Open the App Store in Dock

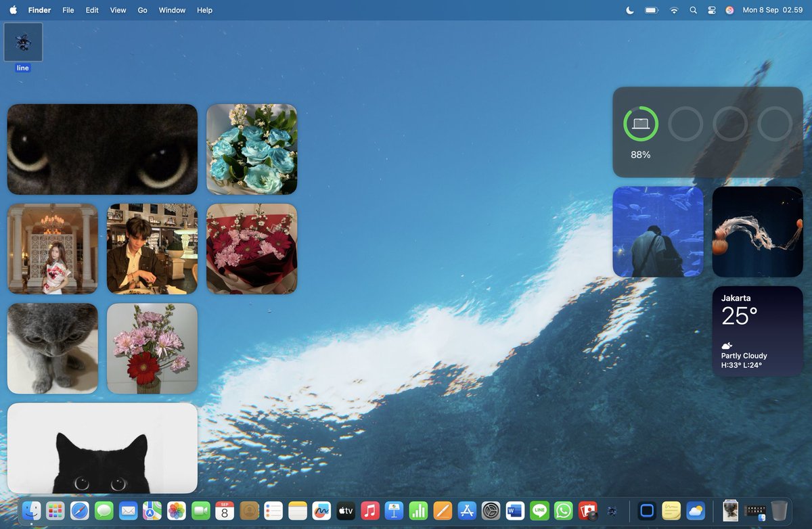[467, 511]
